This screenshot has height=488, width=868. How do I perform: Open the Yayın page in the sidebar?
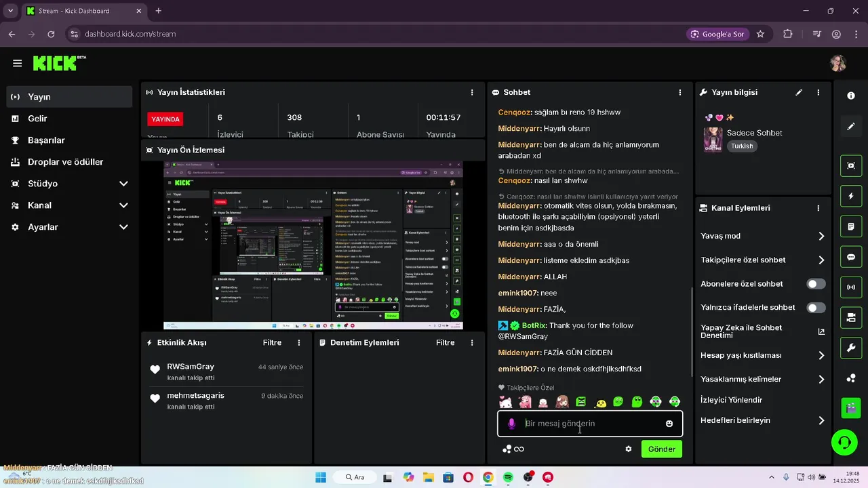pyautogui.click(x=69, y=97)
